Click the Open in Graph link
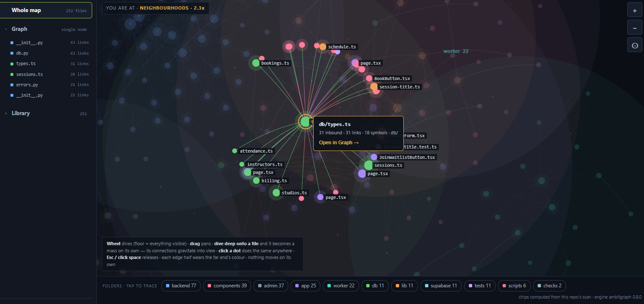Screen dimensions: 644x304 [339, 143]
